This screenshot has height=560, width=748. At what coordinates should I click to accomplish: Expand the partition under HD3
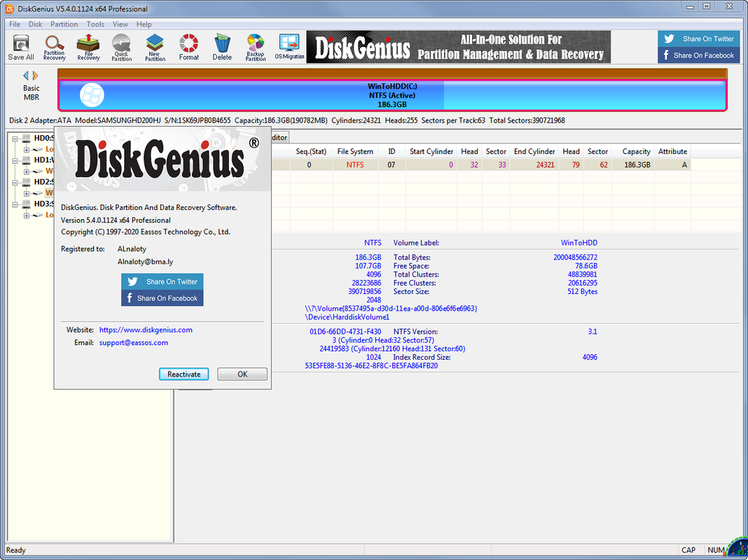(27, 216)
